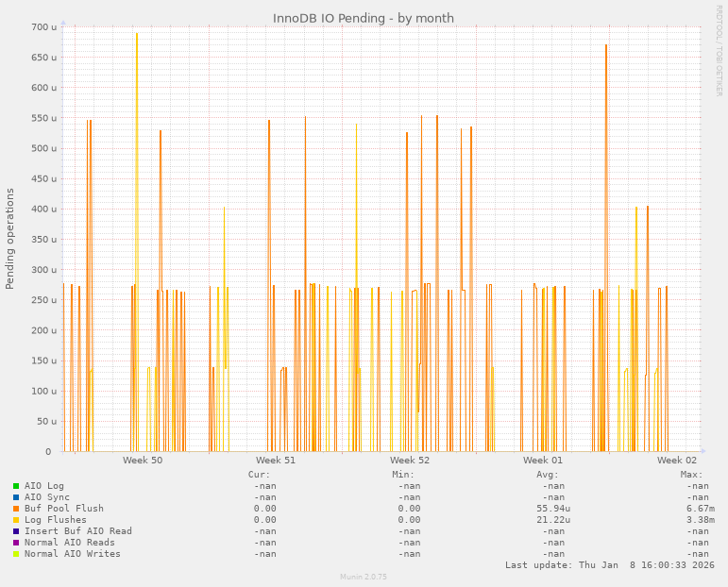Click the '400 u' y-axis label
Screen dimensions: 728x587
(44, 210)
